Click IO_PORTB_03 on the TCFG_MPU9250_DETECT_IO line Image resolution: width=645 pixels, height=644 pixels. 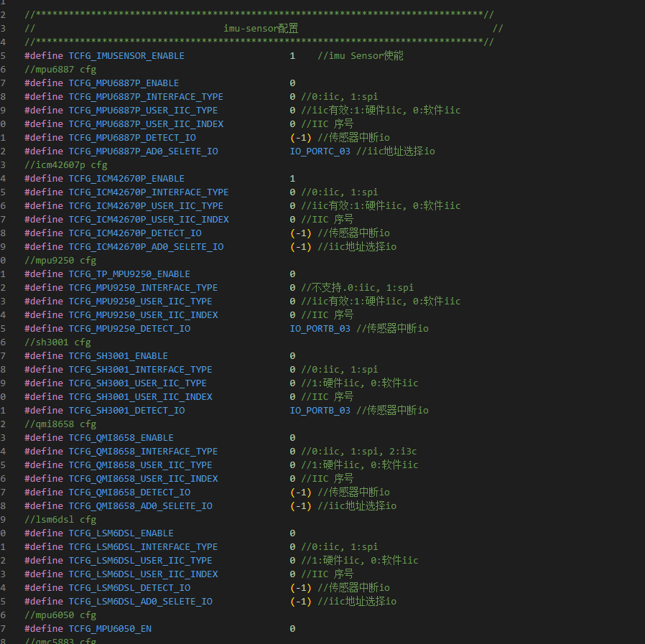pyautogui.click(x=320, y=328)
